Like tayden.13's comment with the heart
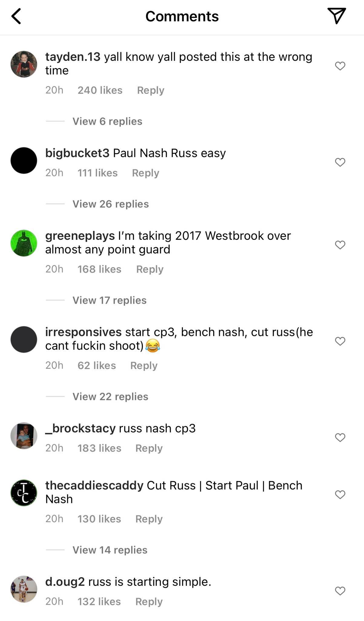This screenshot has height=621, width=364. (x=340, y=66)
